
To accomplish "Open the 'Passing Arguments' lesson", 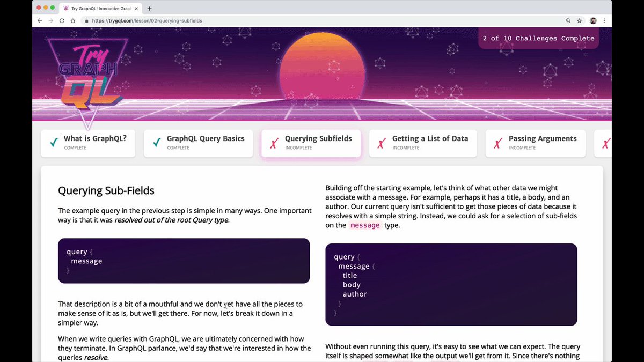I will pyautogui.click(x=536, y=143).
